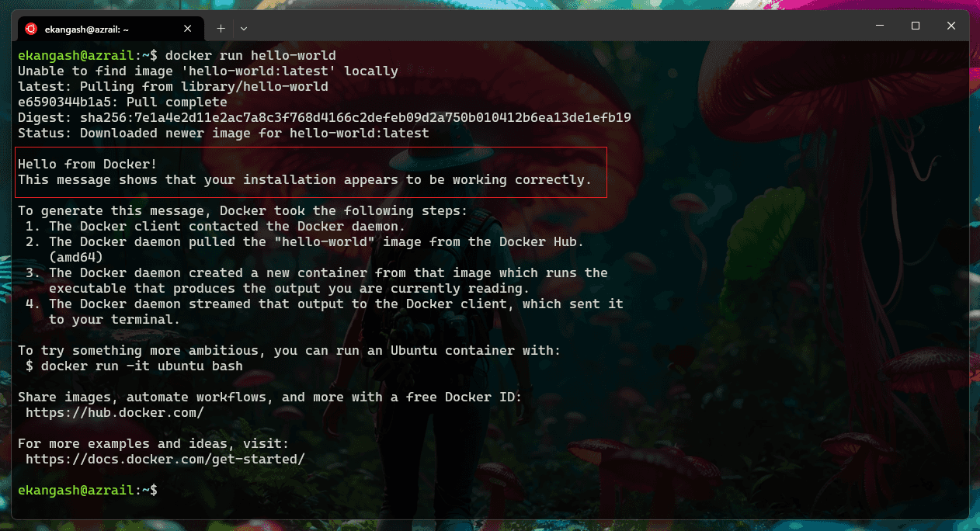Screen dimensions: 980x531
Task: Click the '(amd64)' text in step 2
Action: (x=75, y=258)
